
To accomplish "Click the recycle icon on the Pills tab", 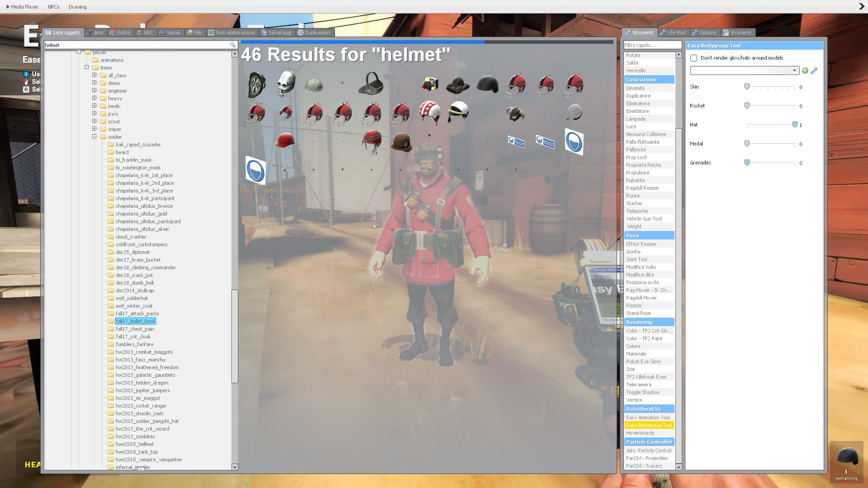I will point(189,32).
